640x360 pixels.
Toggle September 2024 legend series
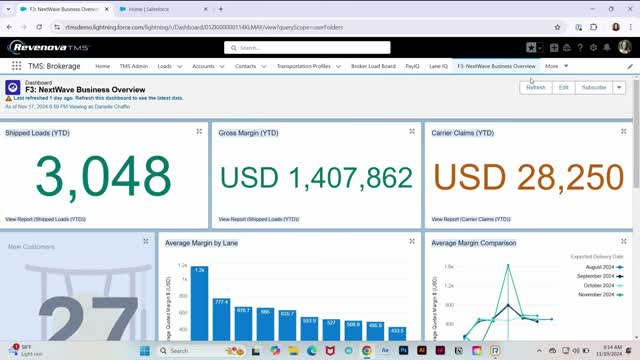pos(600,276)
